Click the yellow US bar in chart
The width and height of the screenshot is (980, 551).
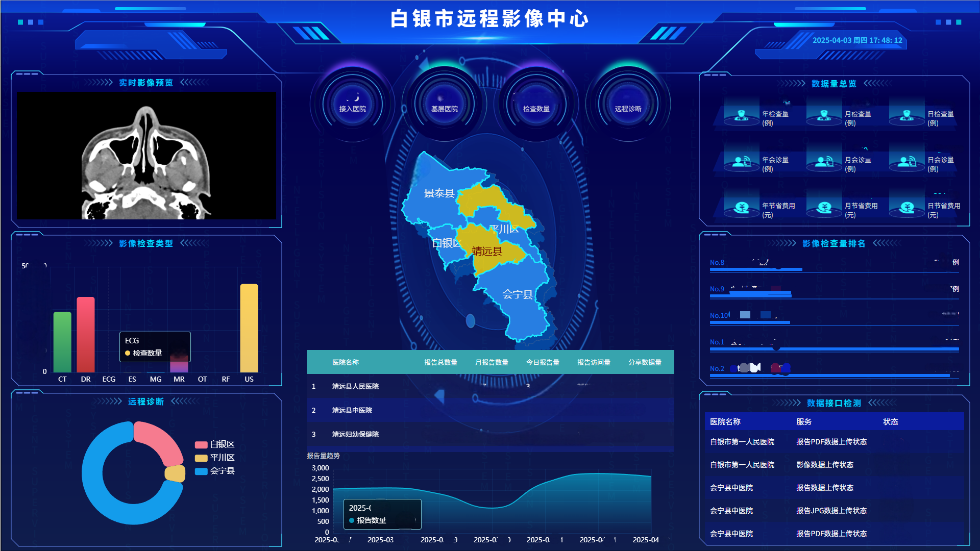(x=249, y=328)
